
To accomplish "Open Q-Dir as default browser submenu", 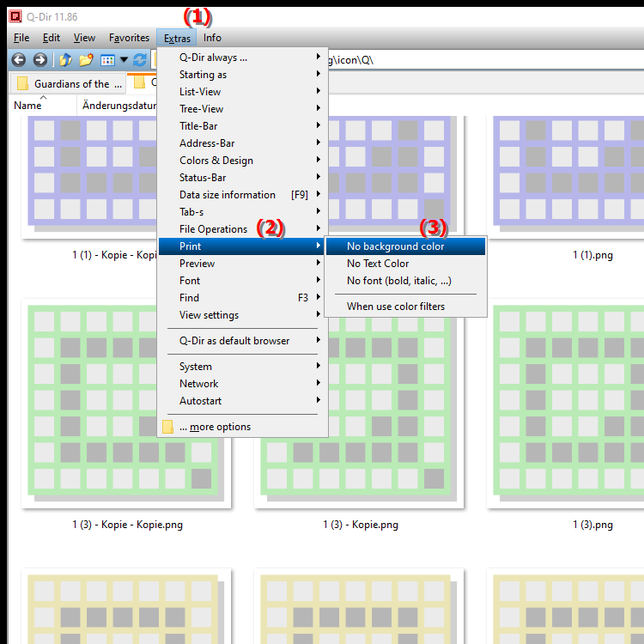I will click(243, 341).
